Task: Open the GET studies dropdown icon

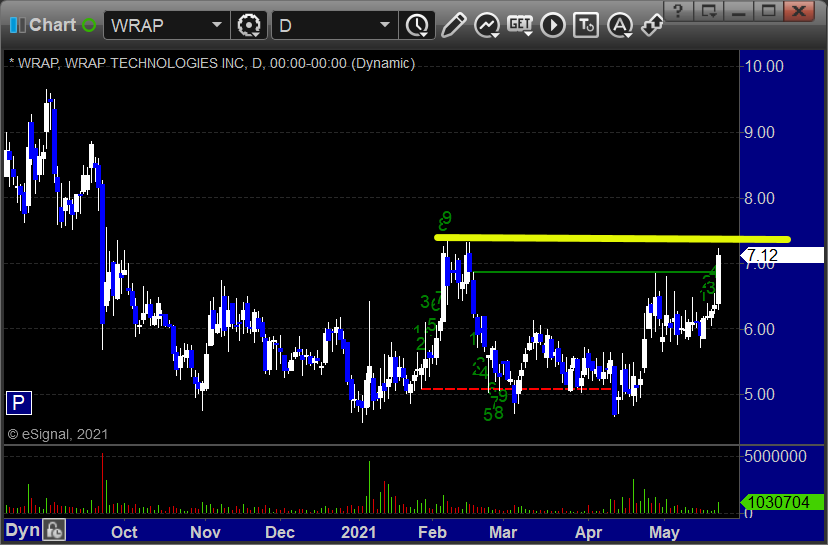Action: [520, 25]
